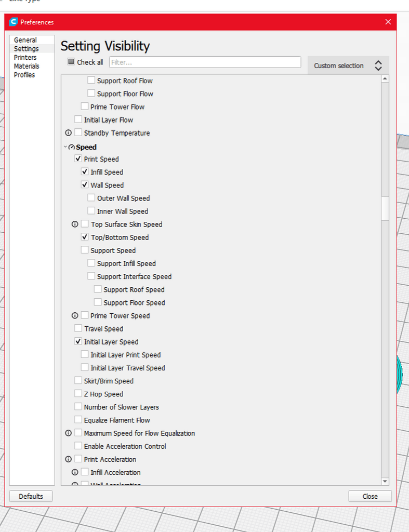Open the Printers preferences page
This screenshot has width=409, height=532.
click(32, 57)
